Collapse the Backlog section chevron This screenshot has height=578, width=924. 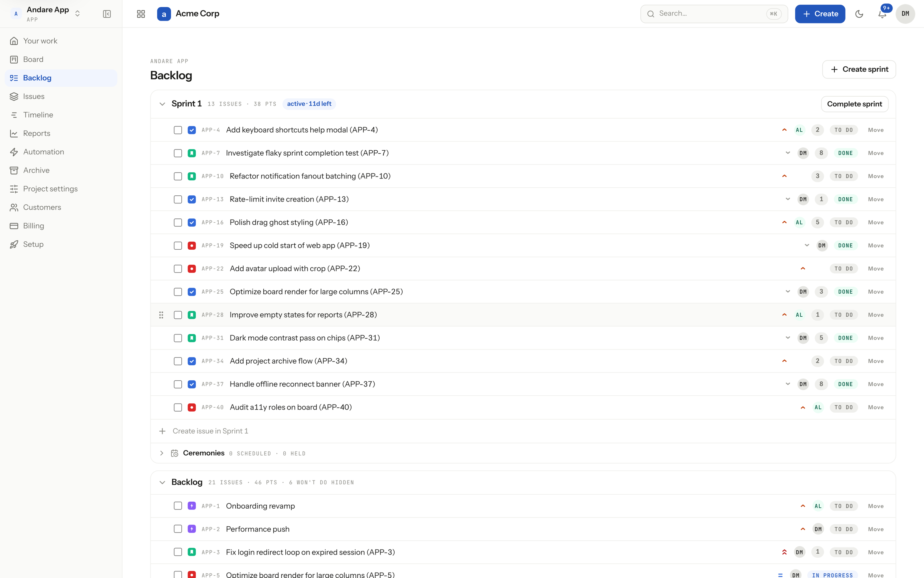pos(162,482)
